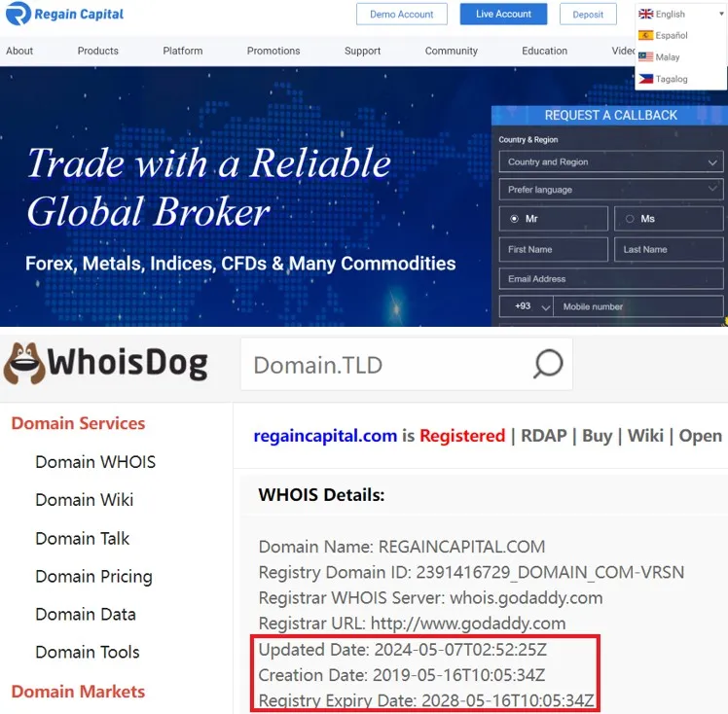
Task: Choose Malay from language list
Action: [668, 57]
